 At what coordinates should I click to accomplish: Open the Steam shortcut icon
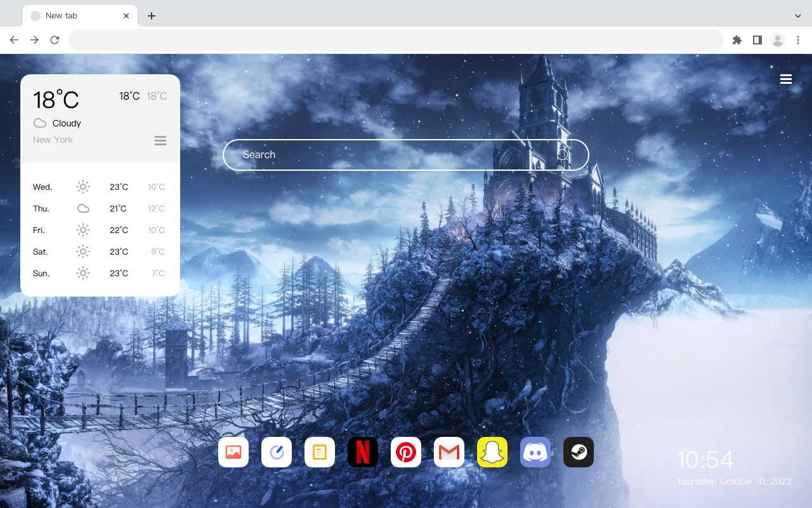point(579,452)
